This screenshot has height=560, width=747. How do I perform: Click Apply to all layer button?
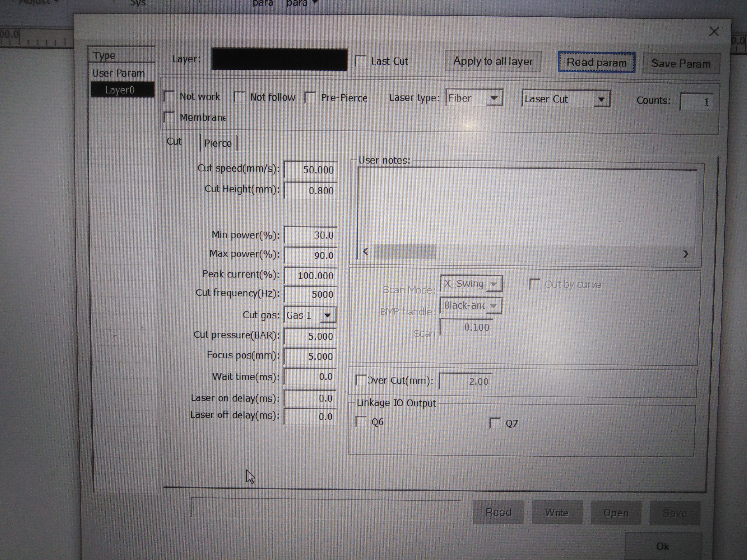(493, 61)
